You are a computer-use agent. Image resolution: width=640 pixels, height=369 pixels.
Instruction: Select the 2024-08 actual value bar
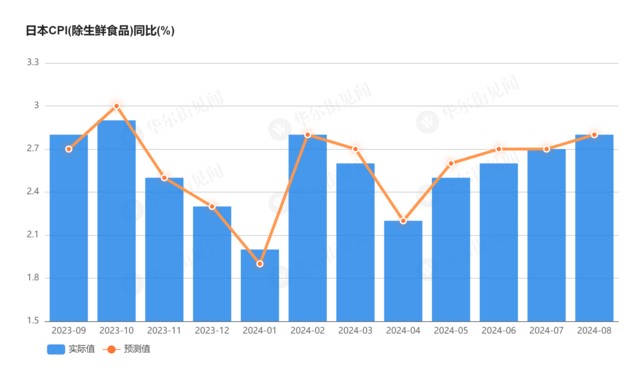594,228
